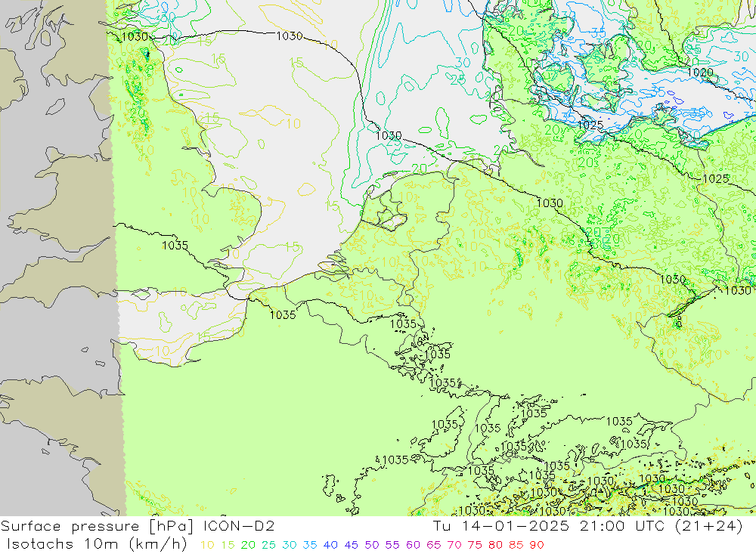This screenshot has height=554, width=756.
Task: Click the pink 70 value in the isotachs legend
Action: click(454, 545)
